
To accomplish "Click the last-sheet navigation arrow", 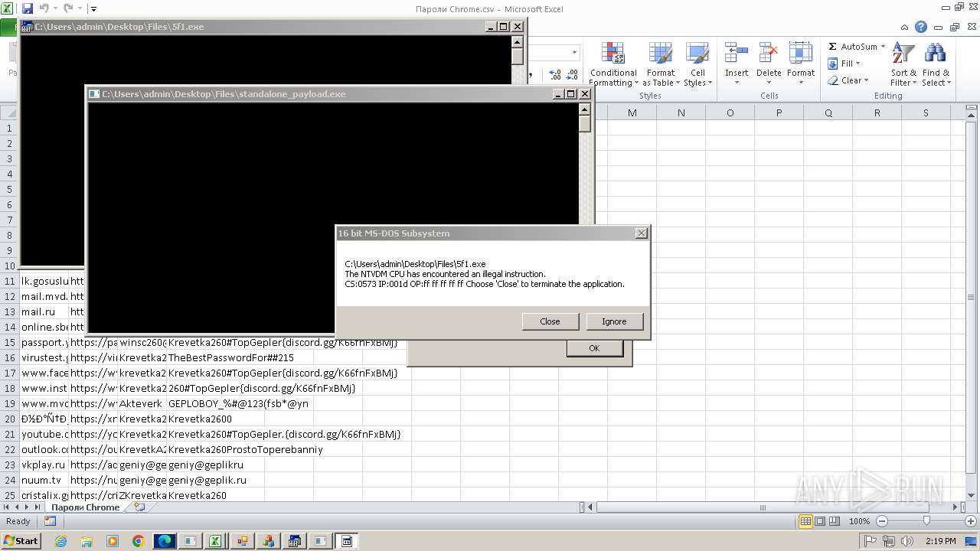I will [38, 507].
